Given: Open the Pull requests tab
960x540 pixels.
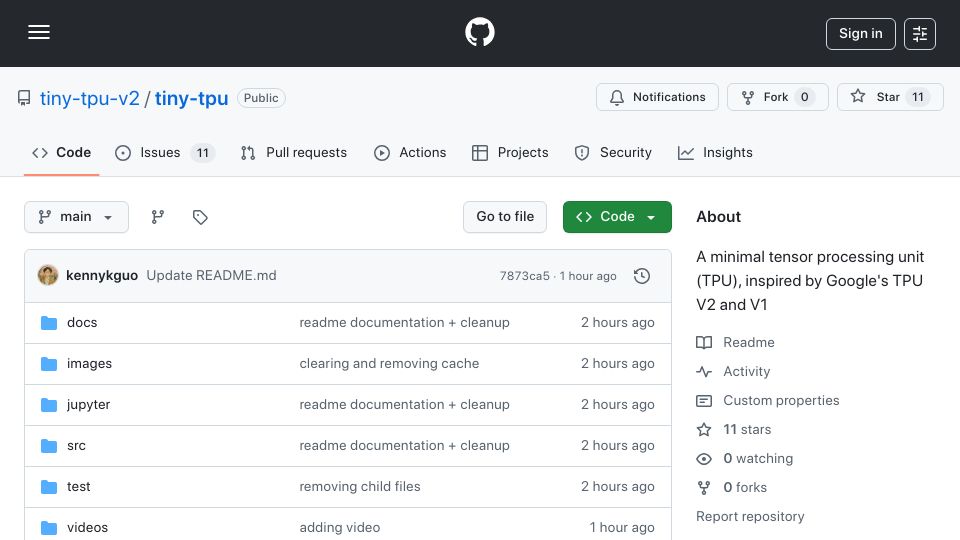Looking at the screenshot, I should point(294,152).
